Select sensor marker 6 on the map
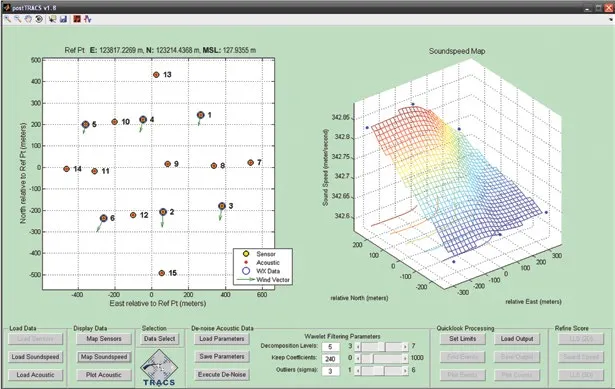 point(104,218)
